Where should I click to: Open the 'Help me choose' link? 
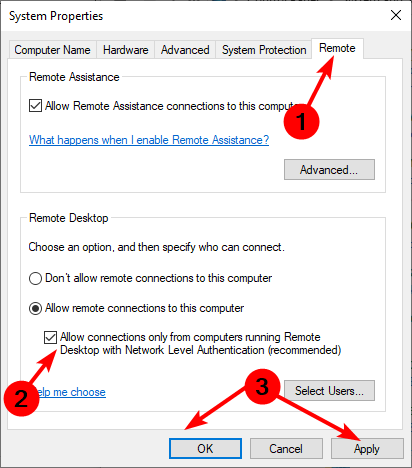pos(72,392)
